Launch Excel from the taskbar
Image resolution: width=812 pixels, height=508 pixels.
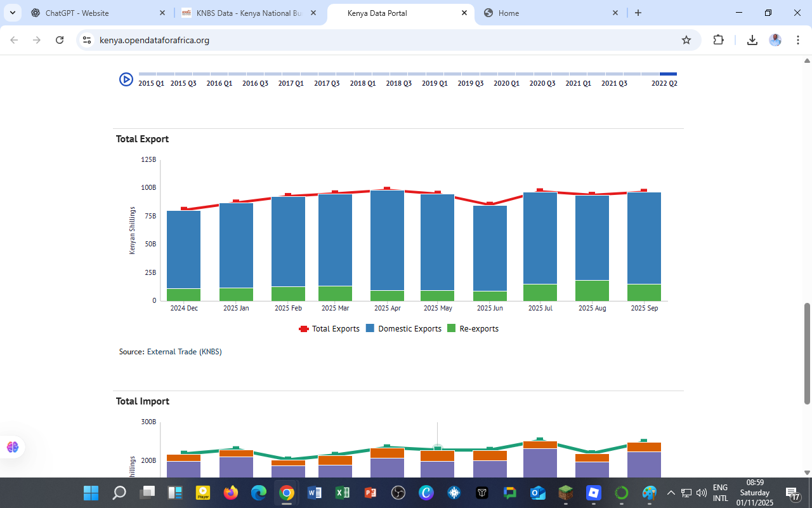pyautogui.click(x=343, y=492)
